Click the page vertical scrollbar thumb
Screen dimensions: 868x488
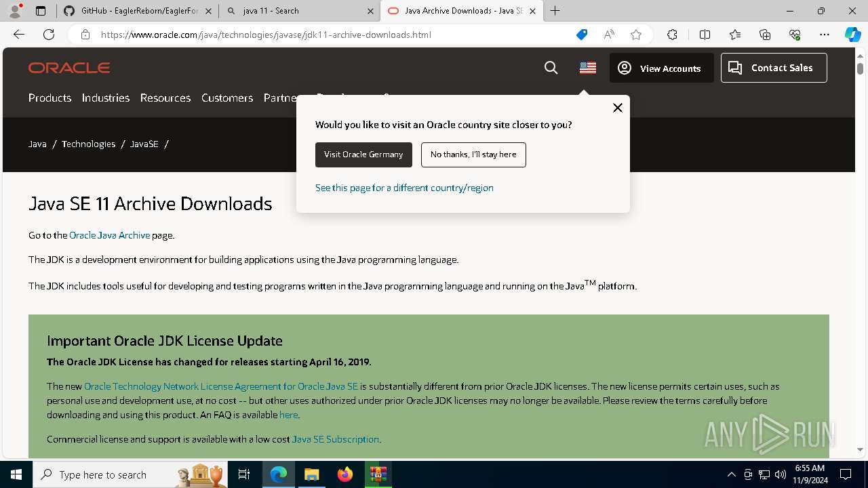point(860,68)
